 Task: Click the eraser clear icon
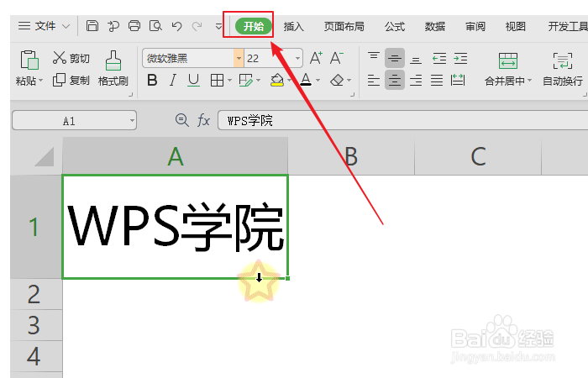[x=337, y=81]
